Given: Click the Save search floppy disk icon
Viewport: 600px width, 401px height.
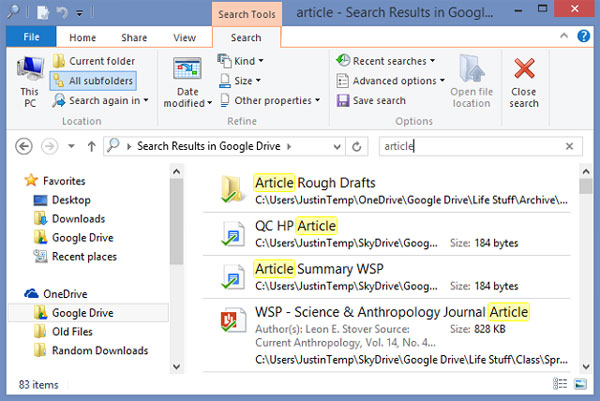Looking at the screenshot, I should tap(343, 101).
